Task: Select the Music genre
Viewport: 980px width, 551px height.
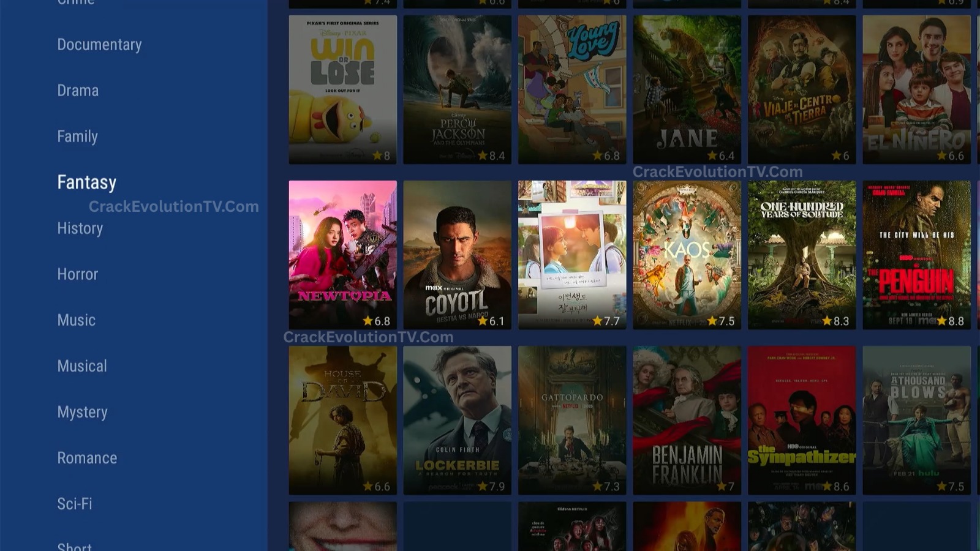Action: click(x=76, y=320)
